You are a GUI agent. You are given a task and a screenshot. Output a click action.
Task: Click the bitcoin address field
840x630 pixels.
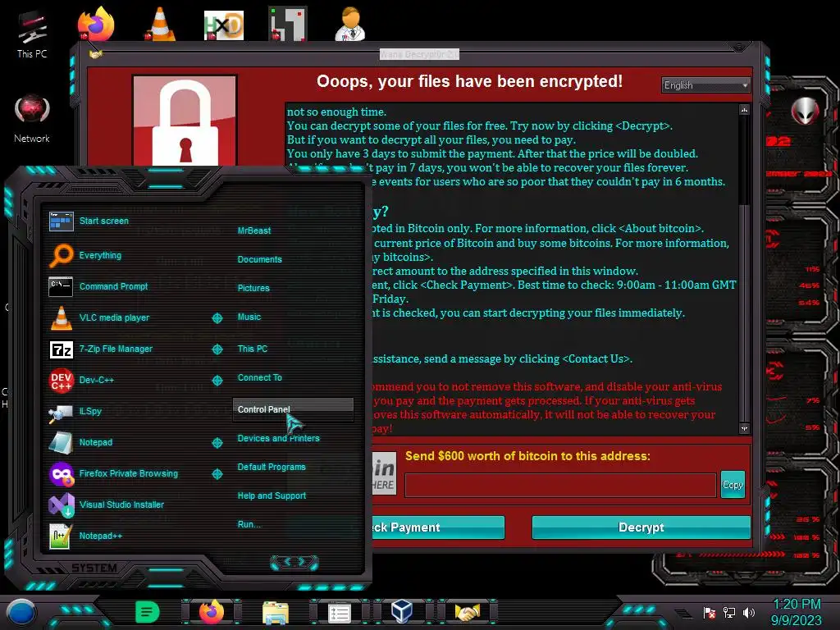click(560, 486)
